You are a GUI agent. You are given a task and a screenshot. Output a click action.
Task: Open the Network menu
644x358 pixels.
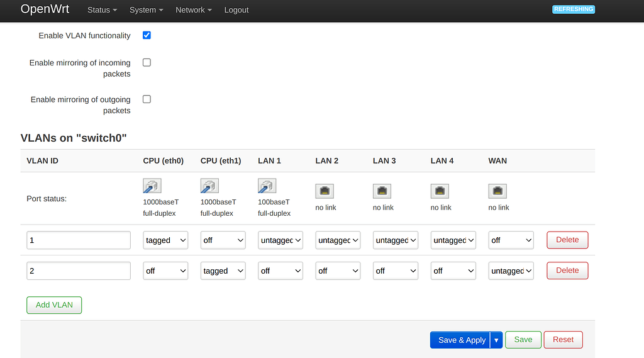tap(193, 10)
